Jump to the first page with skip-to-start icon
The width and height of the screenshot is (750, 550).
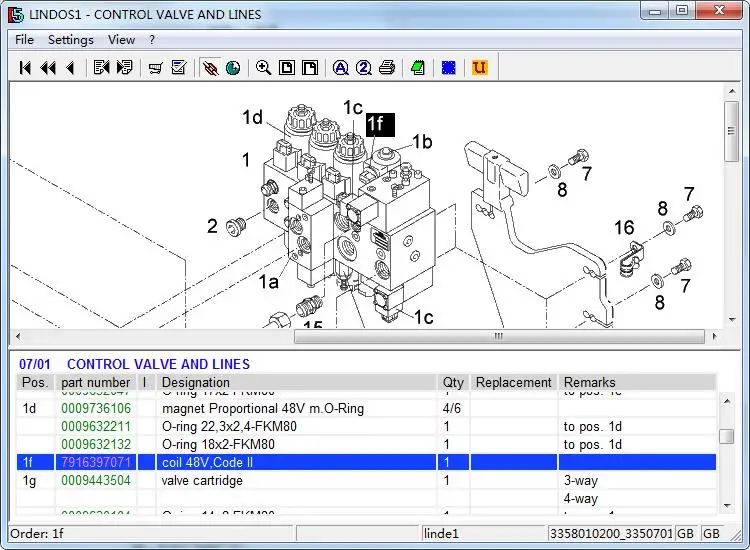click(25, 68)
